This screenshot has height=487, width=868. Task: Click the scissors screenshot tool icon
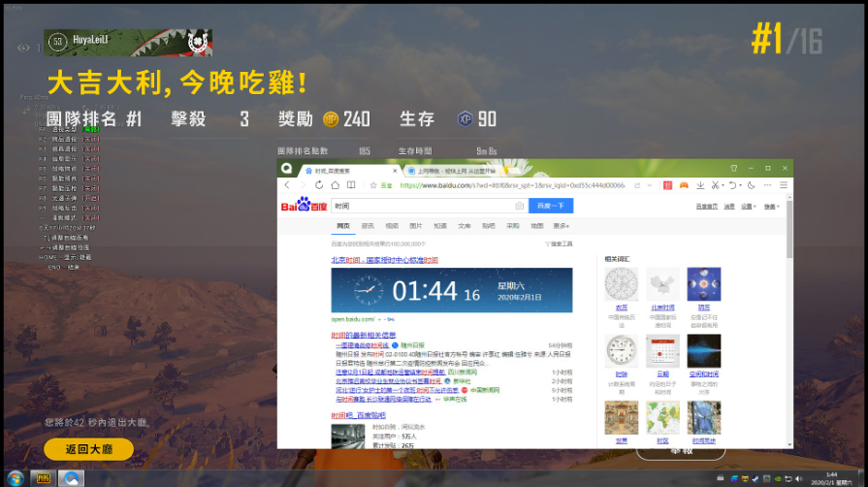716,184
